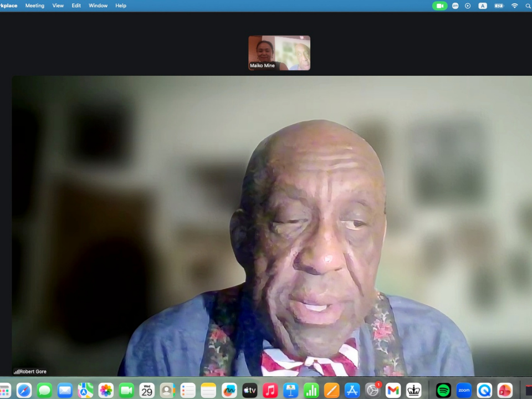Launch Keynote from the Dock

(x=290, y=391)
